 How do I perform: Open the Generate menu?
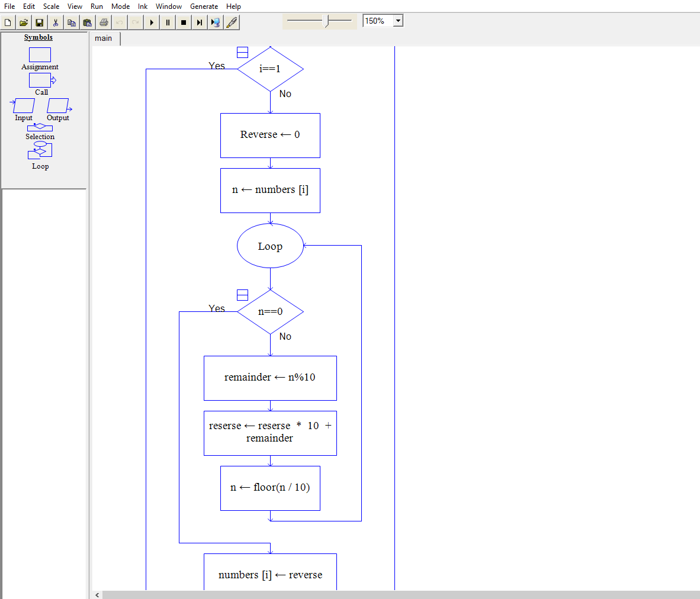point(204,7)
